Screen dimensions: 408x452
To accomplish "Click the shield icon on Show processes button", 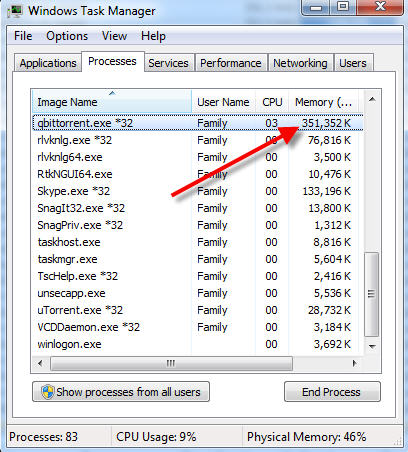I will (48, 392).
